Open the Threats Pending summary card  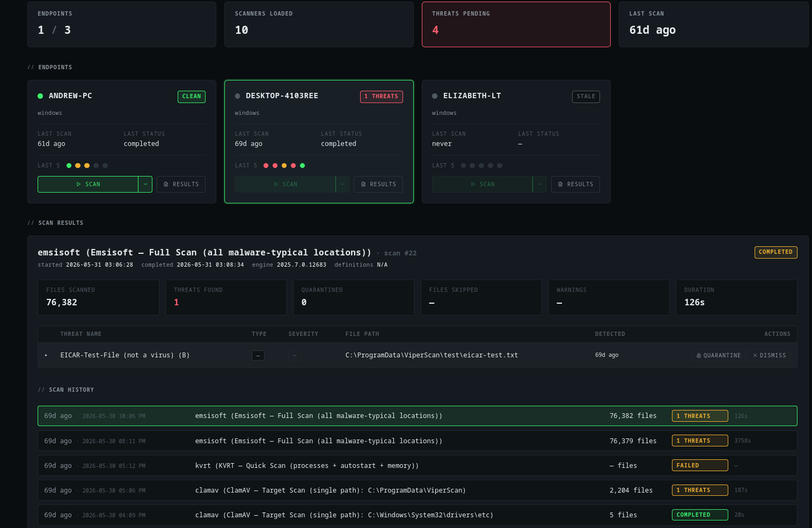tap(516, 24)
